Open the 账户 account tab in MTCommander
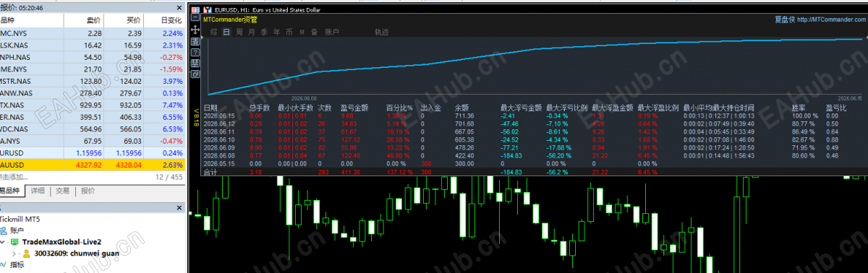The image size is (868, 273). point(332,32)
